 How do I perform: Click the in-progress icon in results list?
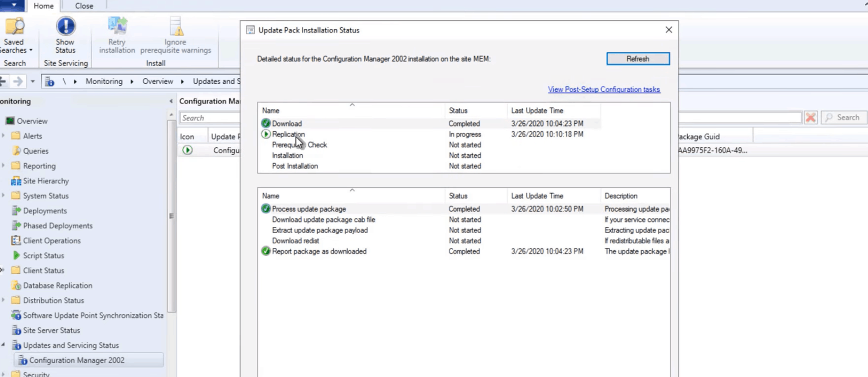(x=187, y=150)
